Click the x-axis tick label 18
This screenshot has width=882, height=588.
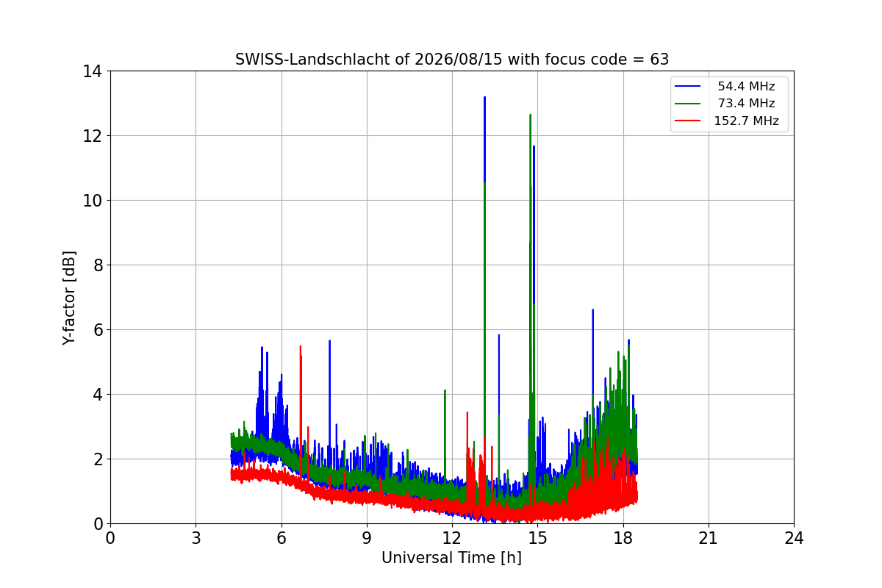[623, 538]
